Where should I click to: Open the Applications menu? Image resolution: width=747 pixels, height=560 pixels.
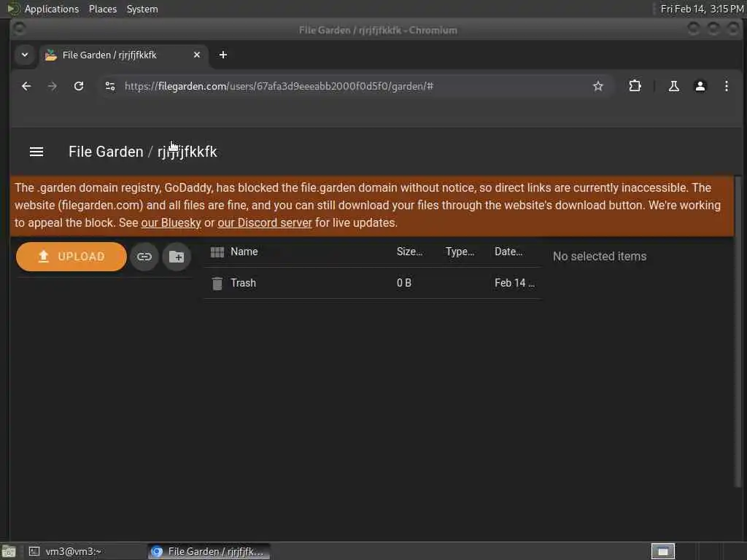point(52,9)
